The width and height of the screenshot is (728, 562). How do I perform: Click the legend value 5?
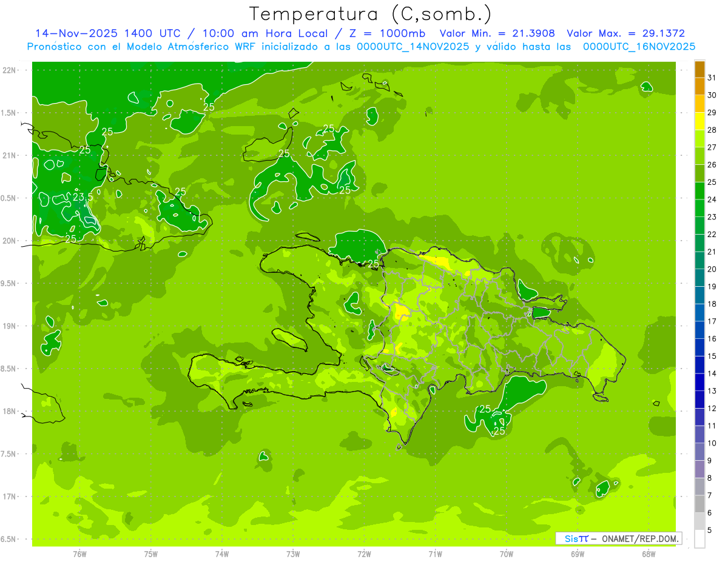click(x=710, y=530)
